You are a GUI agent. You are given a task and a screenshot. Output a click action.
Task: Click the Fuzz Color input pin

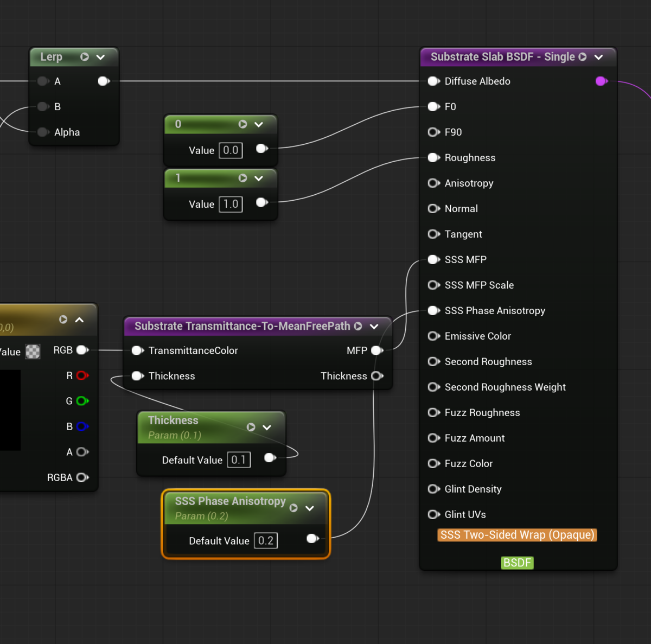pos(433,464)
